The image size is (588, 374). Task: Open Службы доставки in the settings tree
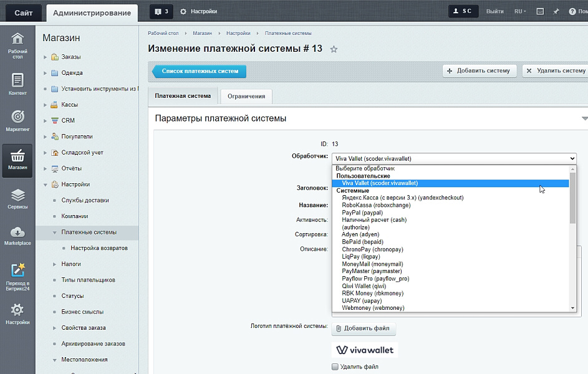tap(85, 200)
